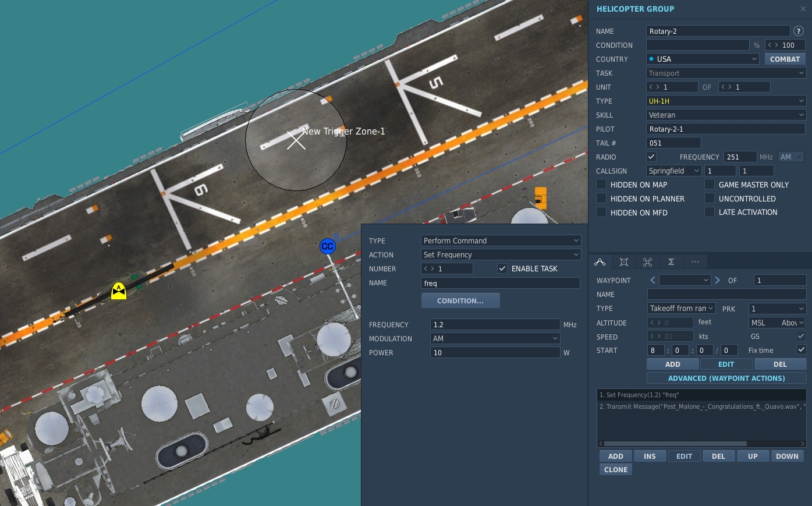Image resolution: width=812 pixels, height=506 pixels.
Task: Click the CONDITION... button
Action: 460,301
